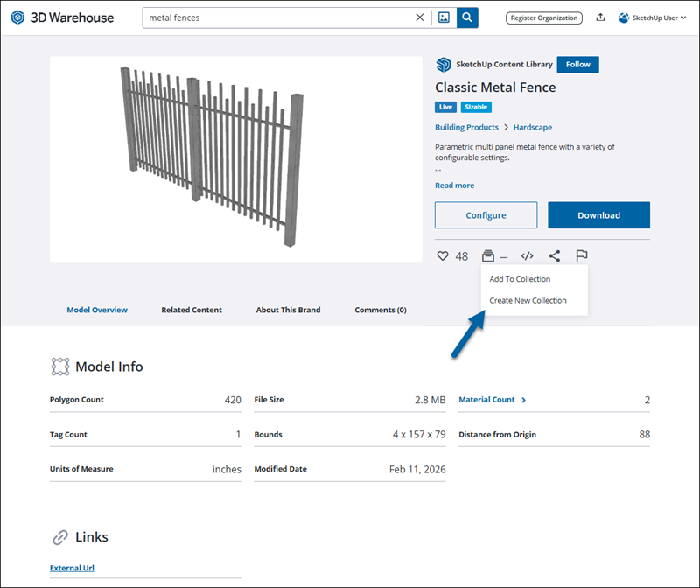Open Material Count link
The width and height of the screenshot is (700, 588).
point(486,400)
